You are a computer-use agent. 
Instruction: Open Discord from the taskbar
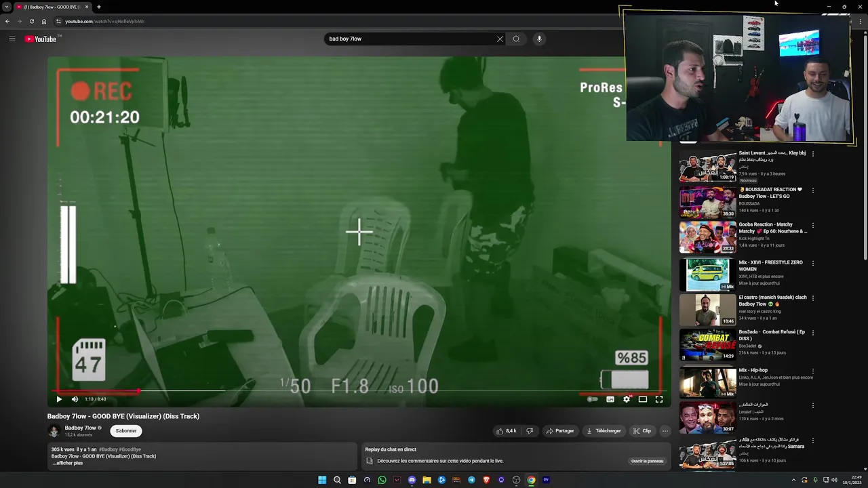[x=412, y=480]
